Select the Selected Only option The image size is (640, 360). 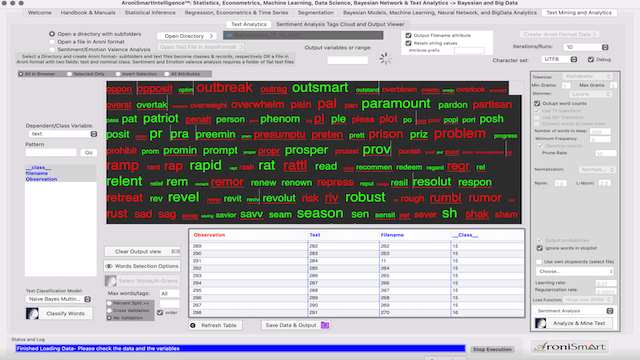69,74
